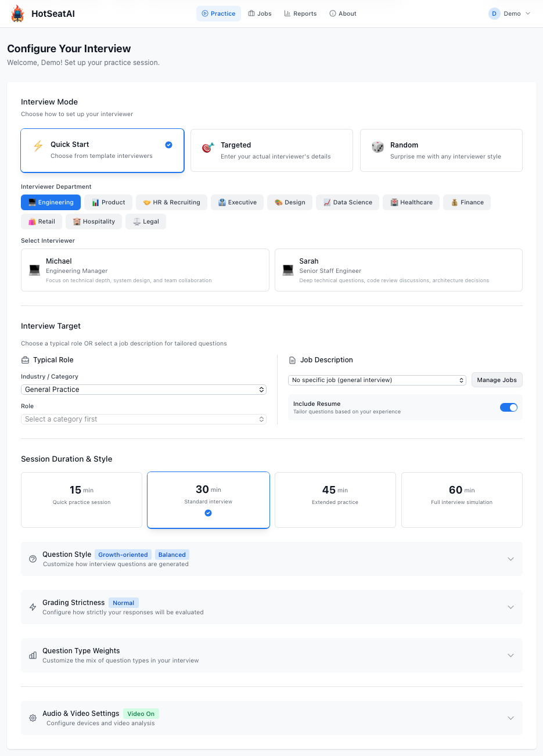This screenshot has width=543, height=756.
Task: Click the Question Type Weights chart icon
Action: 33,655
